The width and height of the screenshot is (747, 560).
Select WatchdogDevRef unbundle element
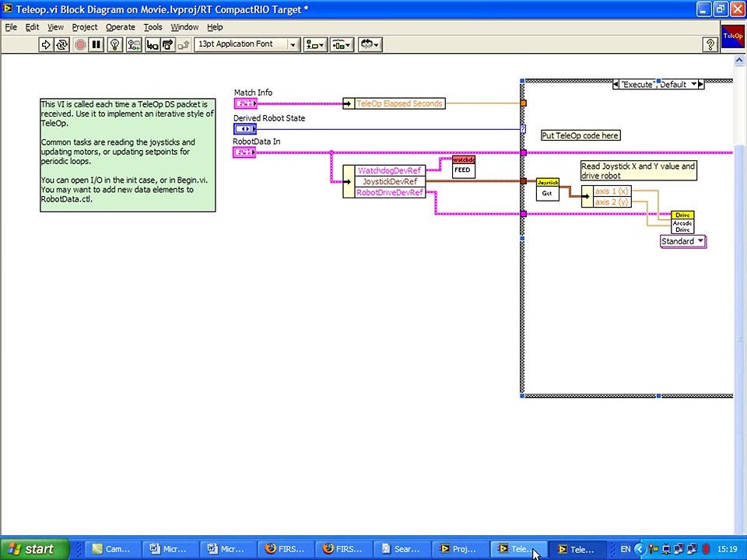[390, 170]
